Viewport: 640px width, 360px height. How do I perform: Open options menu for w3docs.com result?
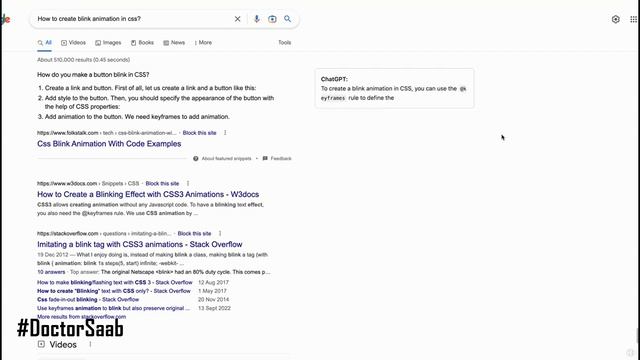coord(188,183)
